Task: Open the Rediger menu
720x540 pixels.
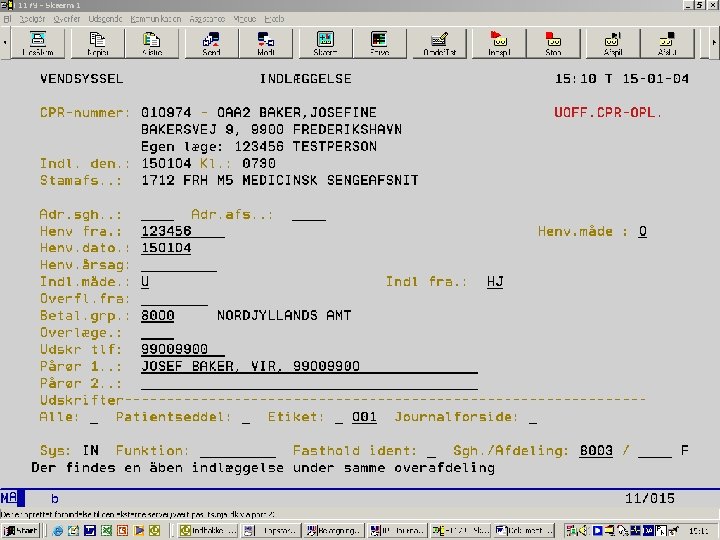Action: (32, 19)
